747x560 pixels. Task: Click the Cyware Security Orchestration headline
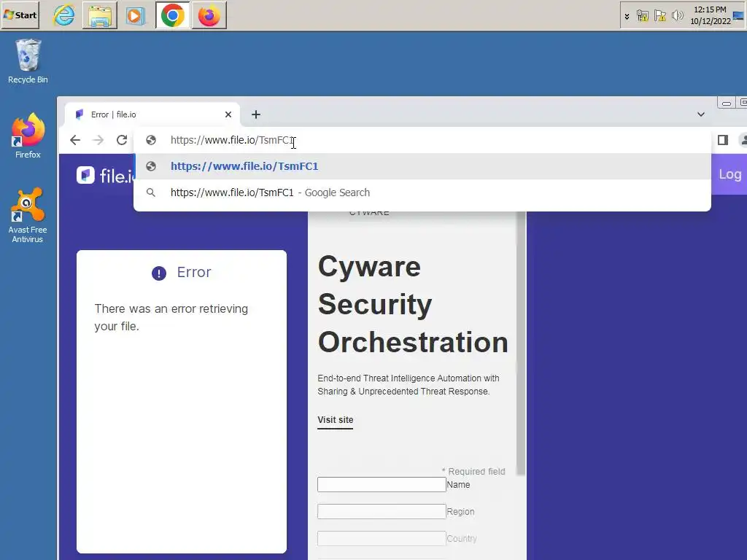[x=413, y=304]
